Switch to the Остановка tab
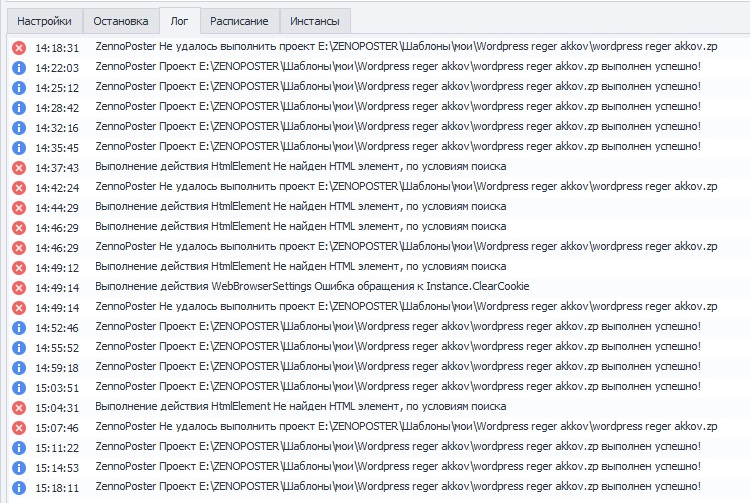The width and height of the screenshot is (750, 503). tap(121, 22)
